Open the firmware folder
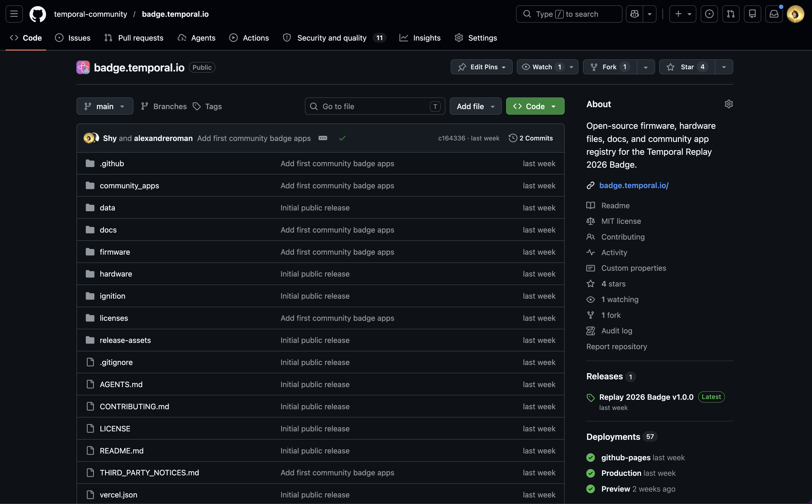The image size is (812, 504). (115, 252)
